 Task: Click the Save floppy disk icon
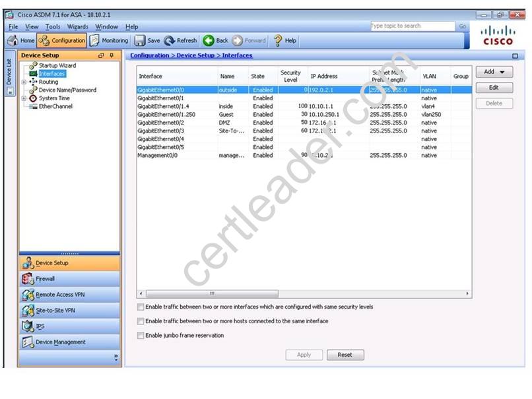click(139, 40)
